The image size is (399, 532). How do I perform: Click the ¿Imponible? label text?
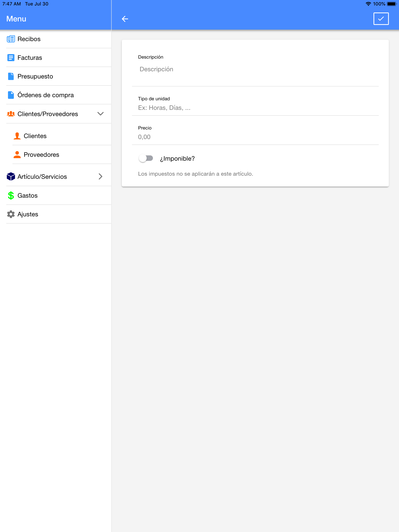[x=177, y=159]
